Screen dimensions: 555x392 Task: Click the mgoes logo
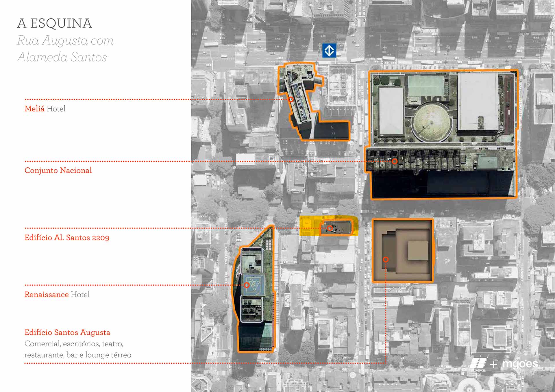coord(521,364)
